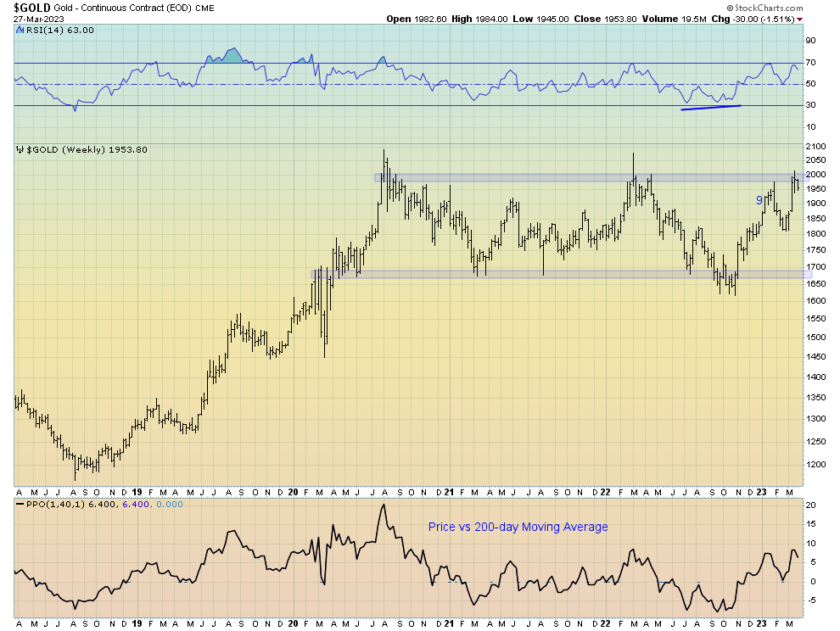840x631 pixels.
Task: Click the 19 year label on the time axis
Action: (x=137, y=493)
